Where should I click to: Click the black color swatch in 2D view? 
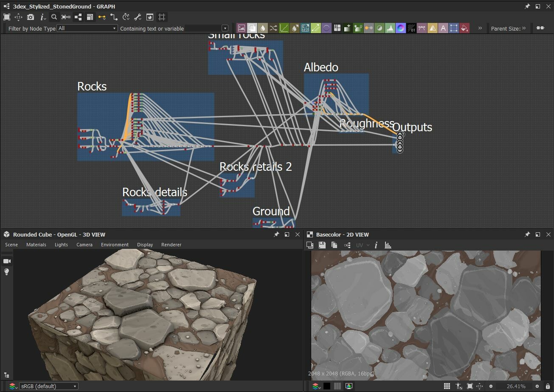(x=326, y=386)
